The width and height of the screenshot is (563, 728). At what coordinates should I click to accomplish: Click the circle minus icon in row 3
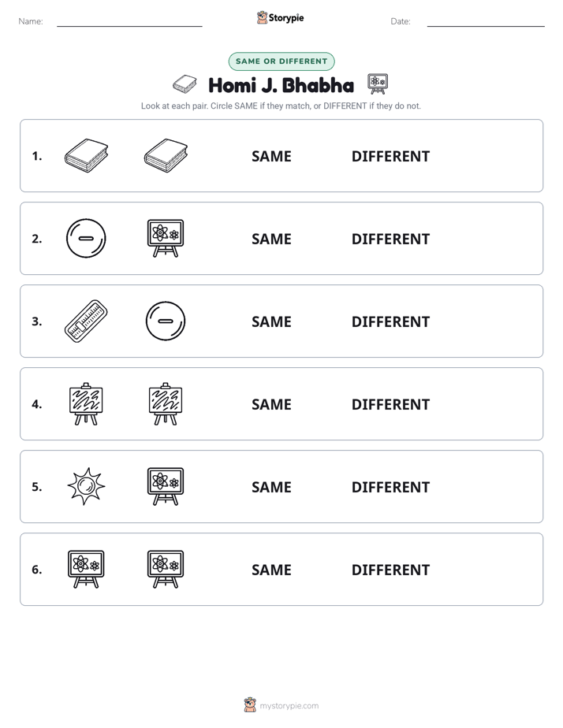pyautogui.click(x=166, y=321)
